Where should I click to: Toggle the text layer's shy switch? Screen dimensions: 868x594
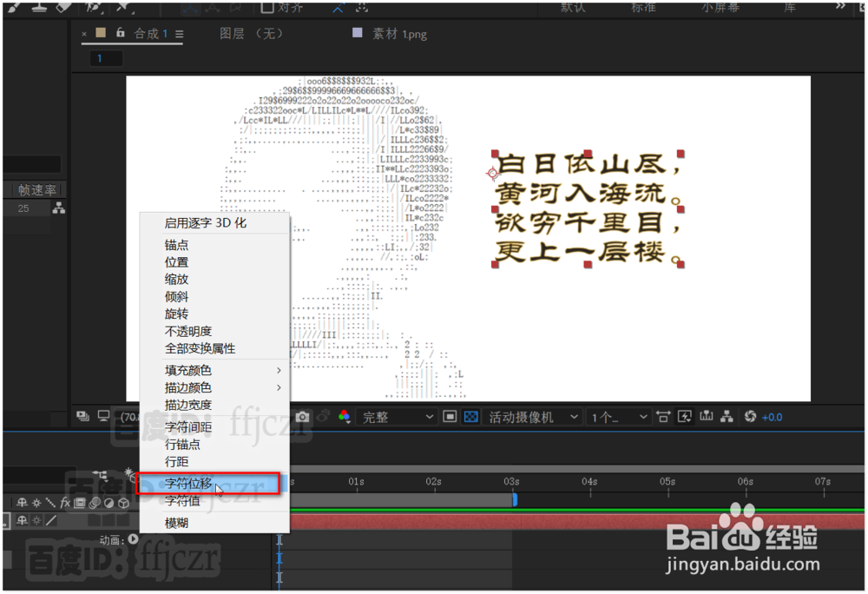pos(23,520)
